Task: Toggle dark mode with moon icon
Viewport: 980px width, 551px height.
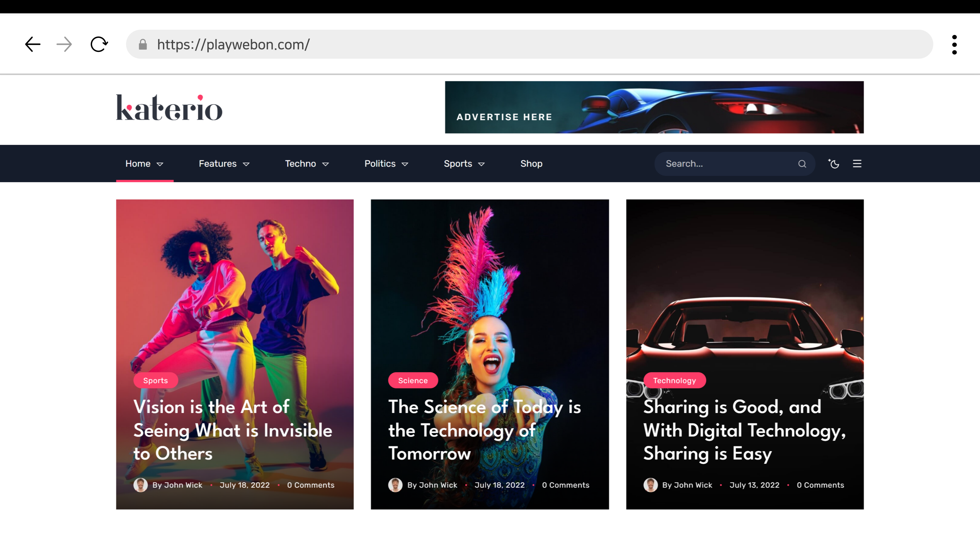Action: pos(834,164)
